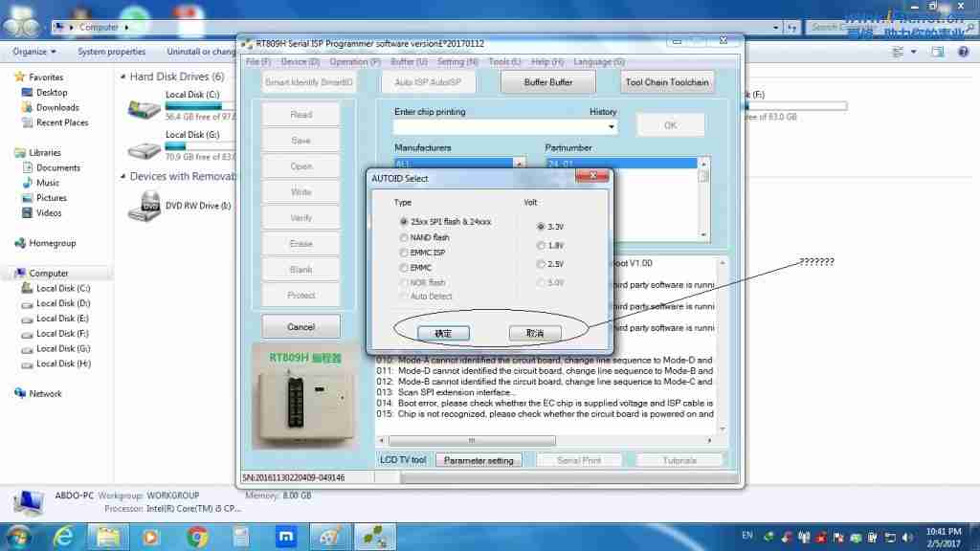Open the Organize dropdown menu
The image size is (980, 551).
34,52
